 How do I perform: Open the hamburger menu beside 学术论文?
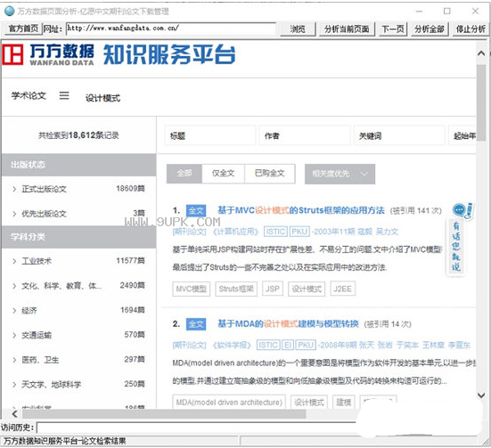click(64, 95)
